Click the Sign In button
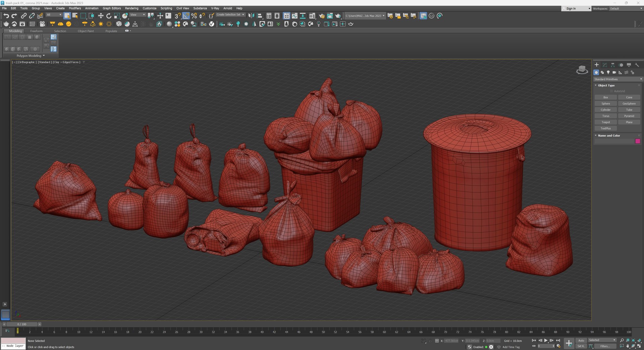The width and height of the screenshot is (644, 350). point(576,9)
